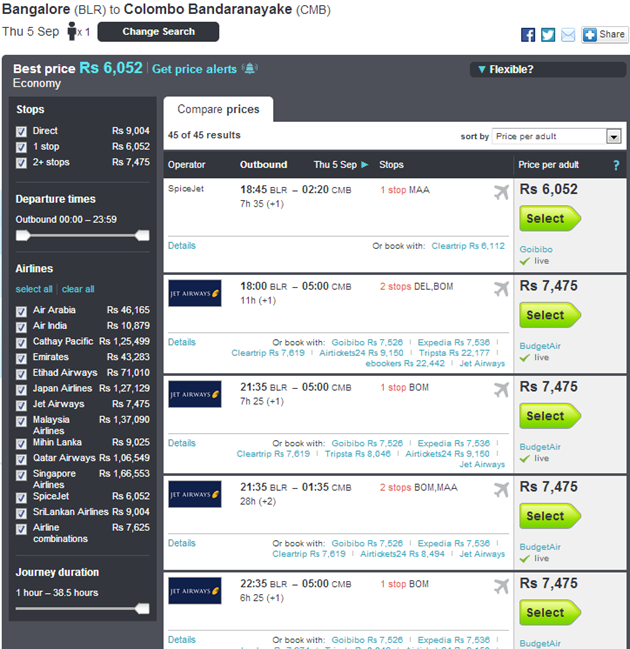Click plane icon on 21:35 to 05:00 flight
The width and height of the screenshot is (630, 649).
501,389
